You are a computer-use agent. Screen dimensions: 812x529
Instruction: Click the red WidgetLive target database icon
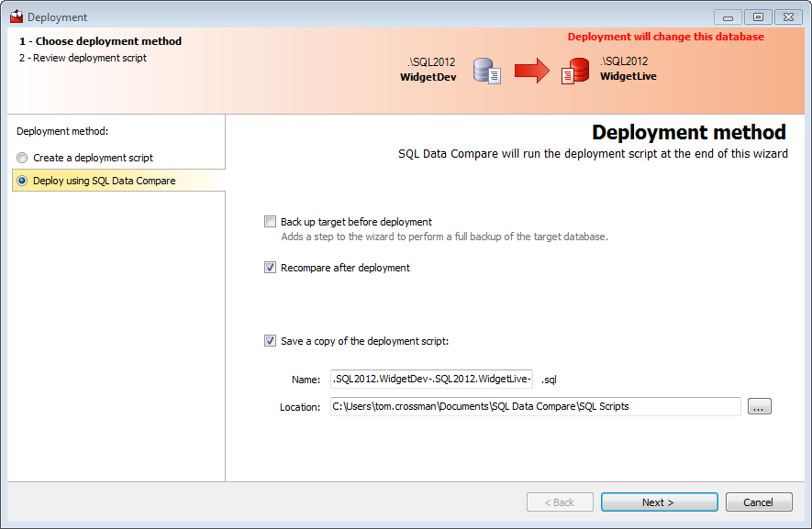click(575, 71)
